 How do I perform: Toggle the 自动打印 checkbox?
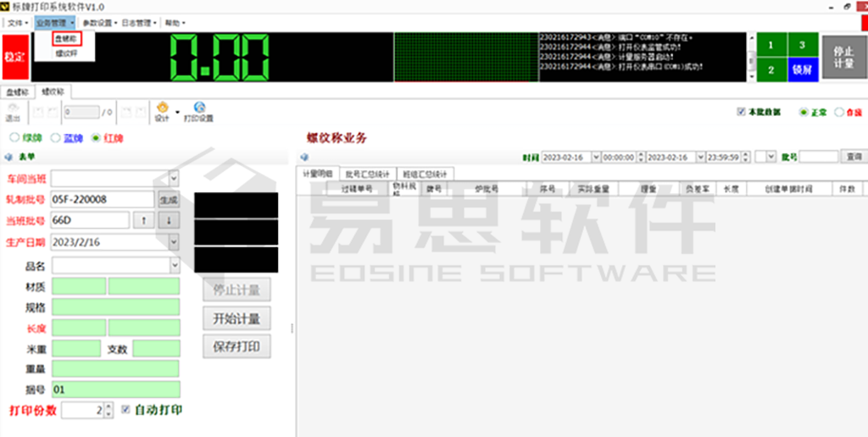coord(125,410)
